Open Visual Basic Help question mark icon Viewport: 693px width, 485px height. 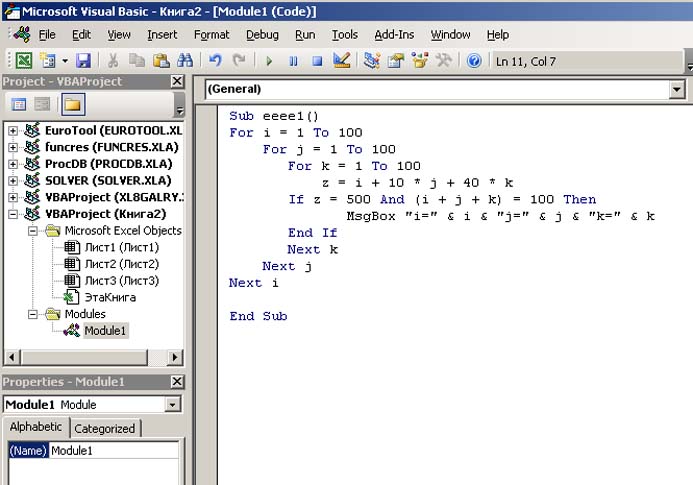(474, 61)
